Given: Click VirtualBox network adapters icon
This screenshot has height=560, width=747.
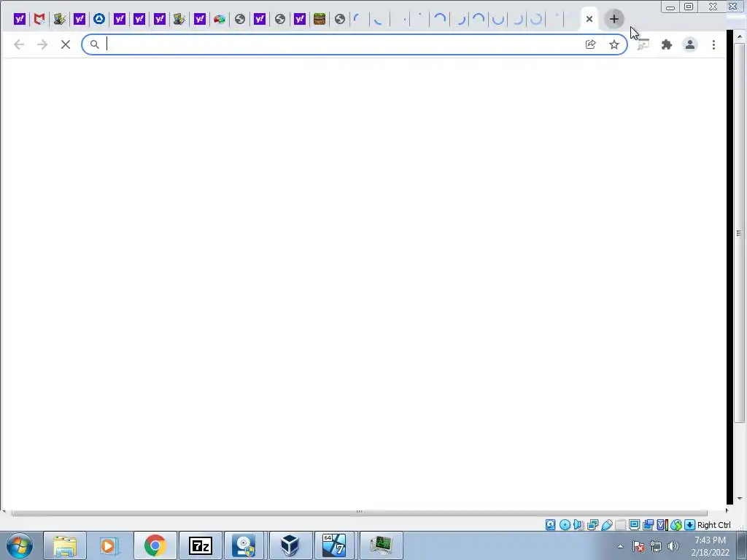Looking at the screenshot, I should click(x=592, y=525).
